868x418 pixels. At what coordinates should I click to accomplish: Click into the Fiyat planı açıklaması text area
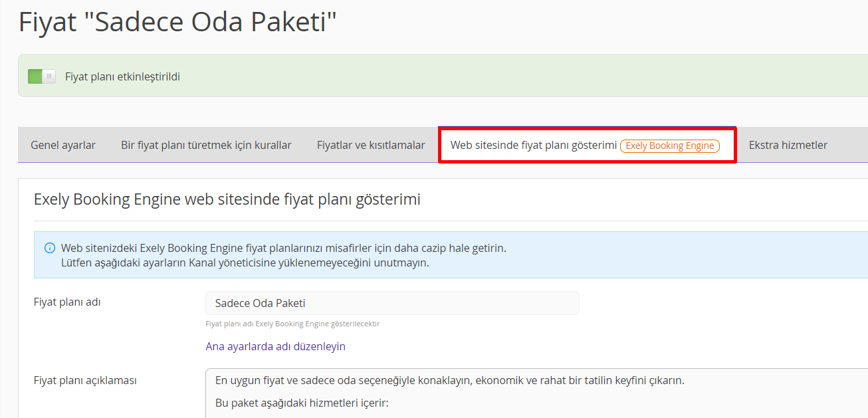coord(536,393)
